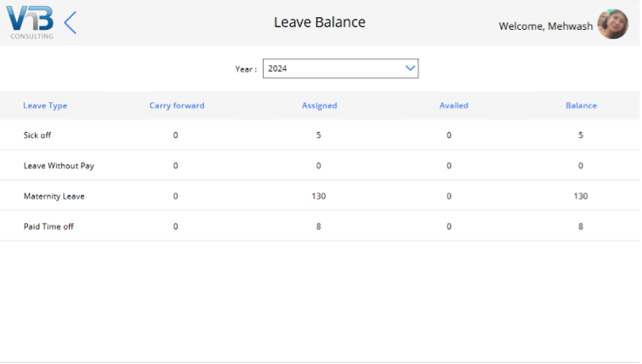Viewport: 642px width, 364px height.
Task: Sort by Leave Type column header
Action: click(x=45, y=105)
